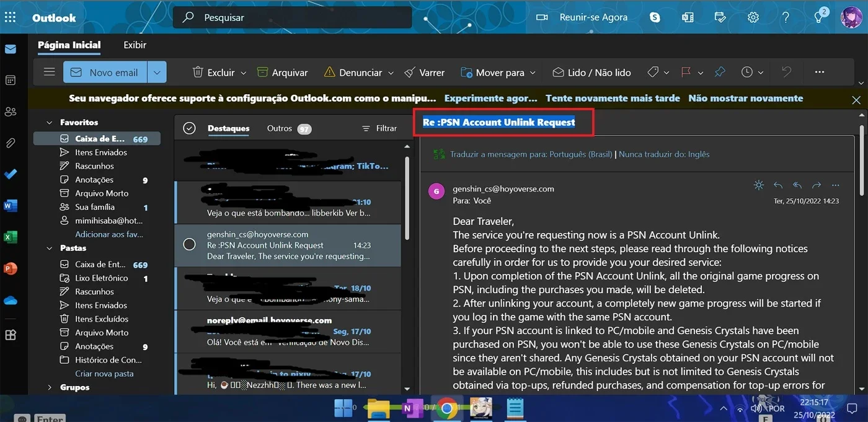Open OneDrive from the left rail

click(x=11, y=301)
